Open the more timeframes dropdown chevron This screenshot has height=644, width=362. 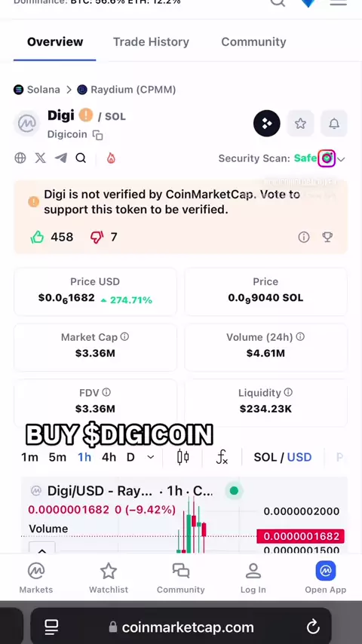pos(151,457)
